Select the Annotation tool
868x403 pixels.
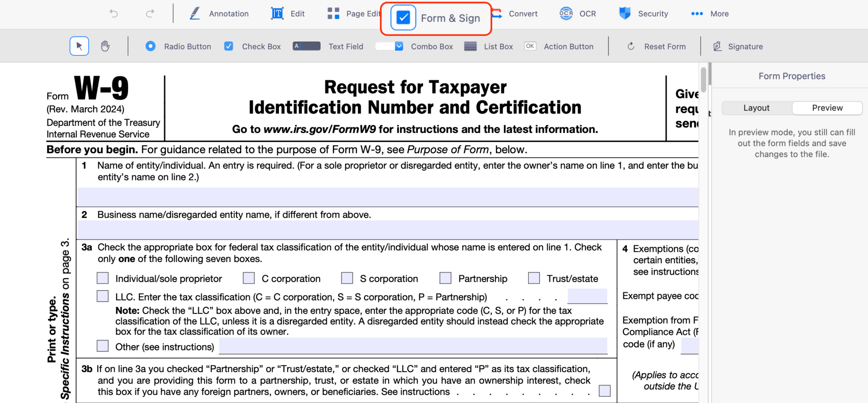coord(219,14)
